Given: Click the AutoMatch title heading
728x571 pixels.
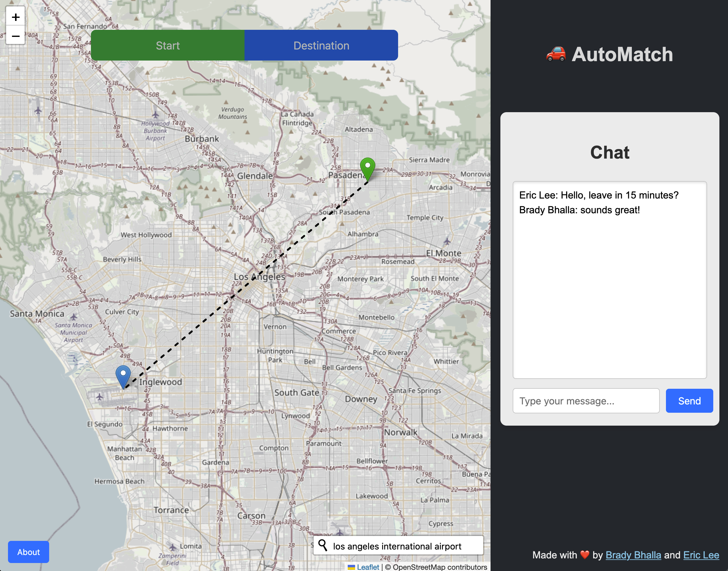Looking at the screenshot, I should (622, 54).
